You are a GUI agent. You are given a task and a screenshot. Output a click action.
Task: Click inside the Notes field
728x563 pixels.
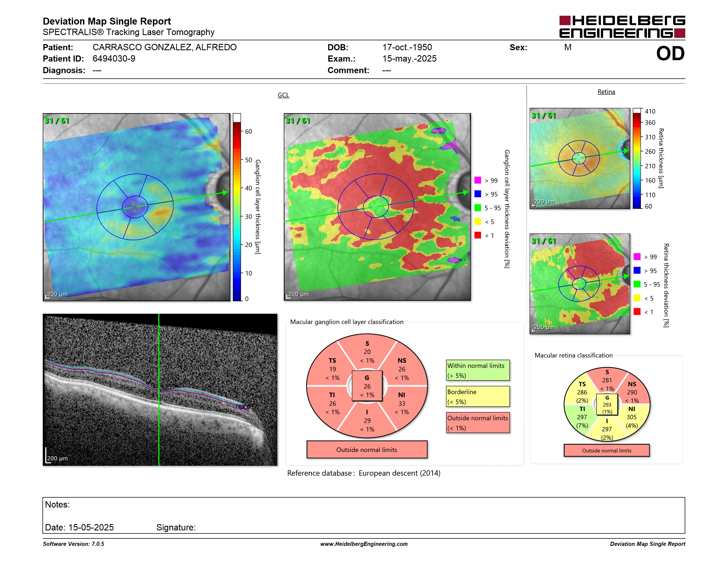[364, 515]
